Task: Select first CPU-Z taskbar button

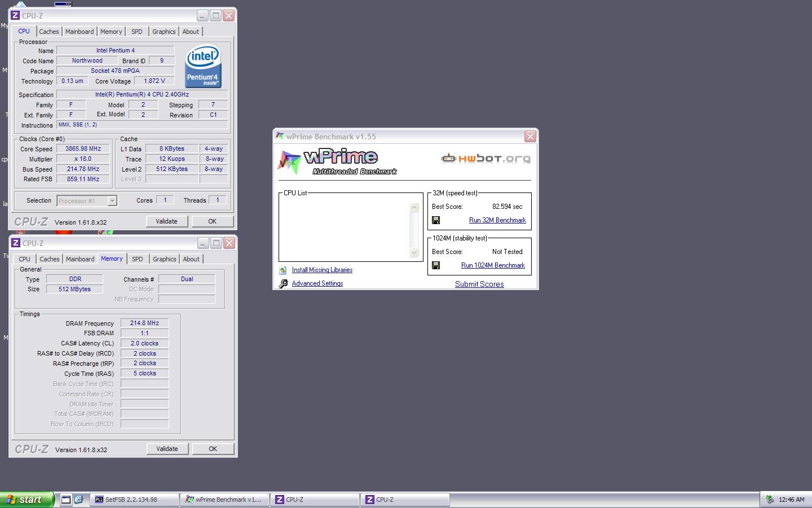Action: click(x=315, y=500)
